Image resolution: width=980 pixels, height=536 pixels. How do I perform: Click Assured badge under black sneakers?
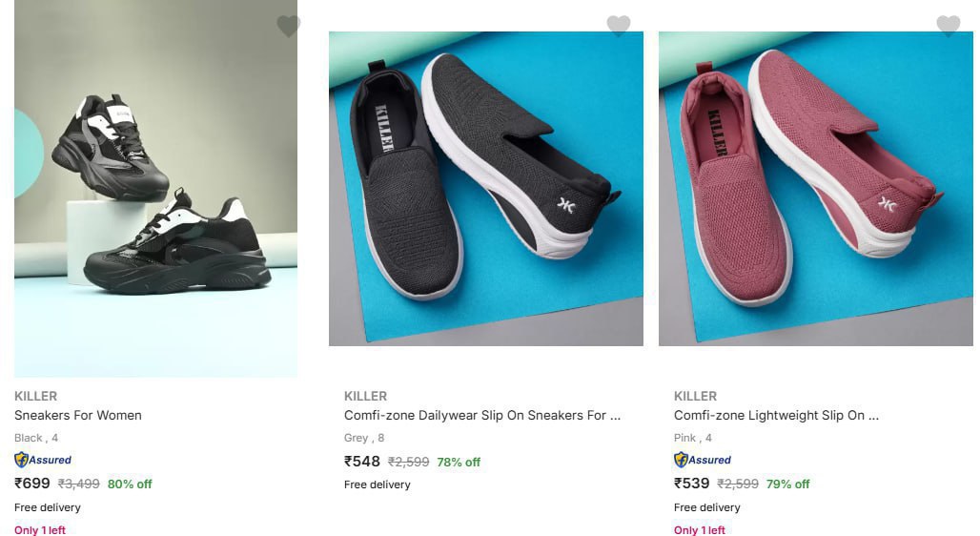click(43, 460)
